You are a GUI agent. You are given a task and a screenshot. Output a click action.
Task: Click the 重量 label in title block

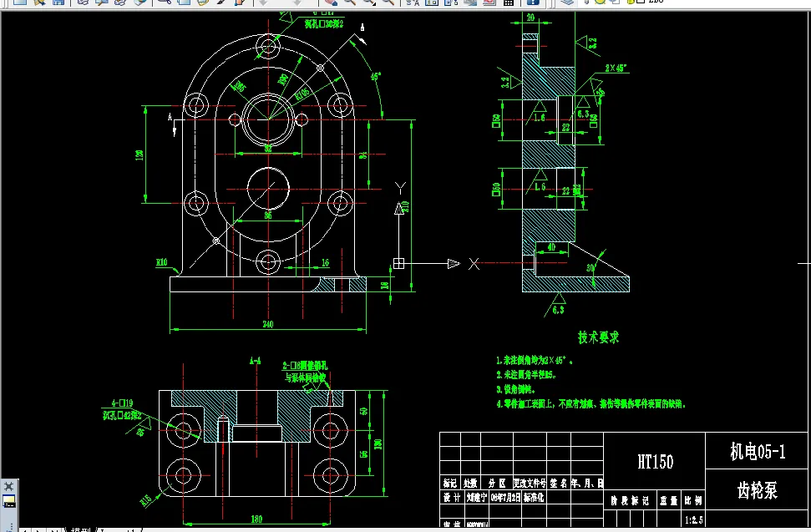(x=669, y=500)
